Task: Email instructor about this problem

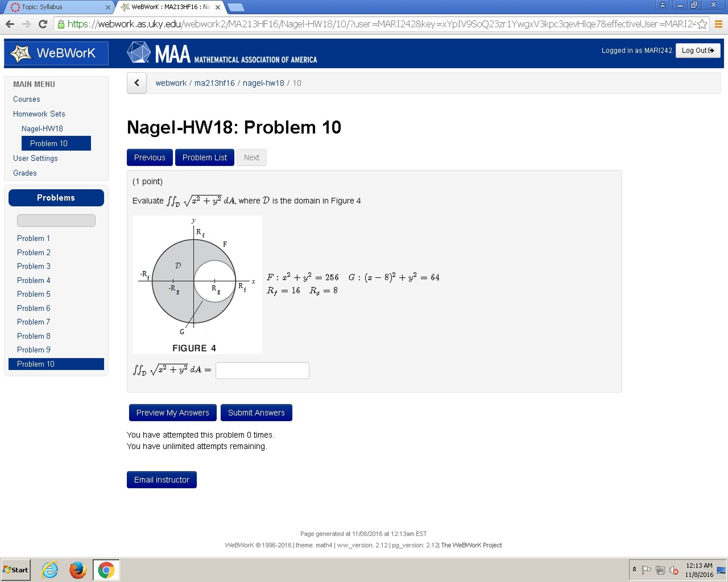Action: pyautogui.click(x=162, y=480)
